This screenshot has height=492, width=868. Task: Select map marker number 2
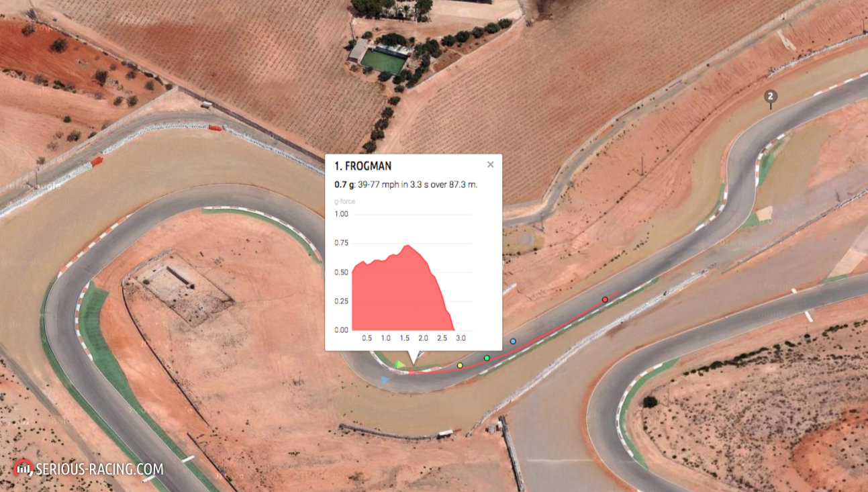click(771, 97)
